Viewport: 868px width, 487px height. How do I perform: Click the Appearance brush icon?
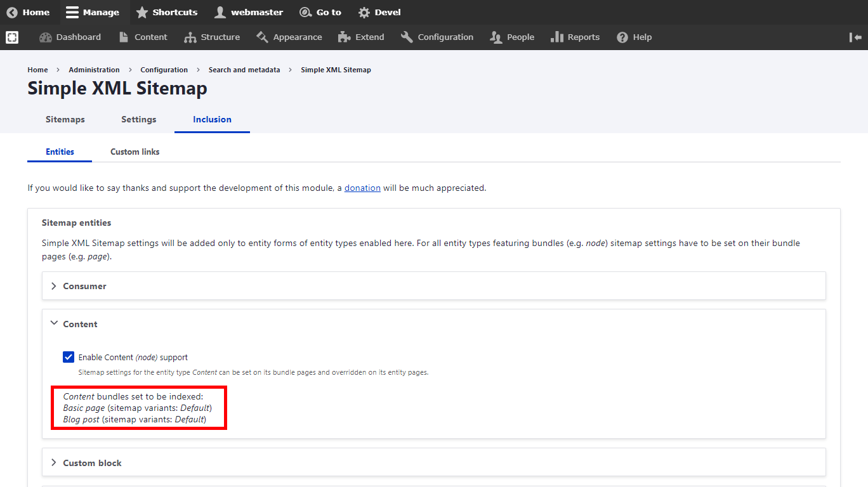[263, 37]
